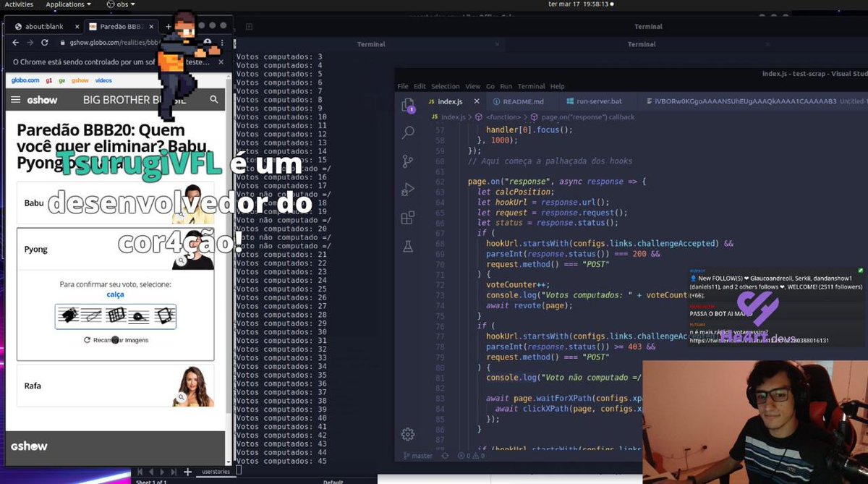This screenshot has height=484, width=868.
Task: Click the fourth captcha image
Action: coord(139,315)
